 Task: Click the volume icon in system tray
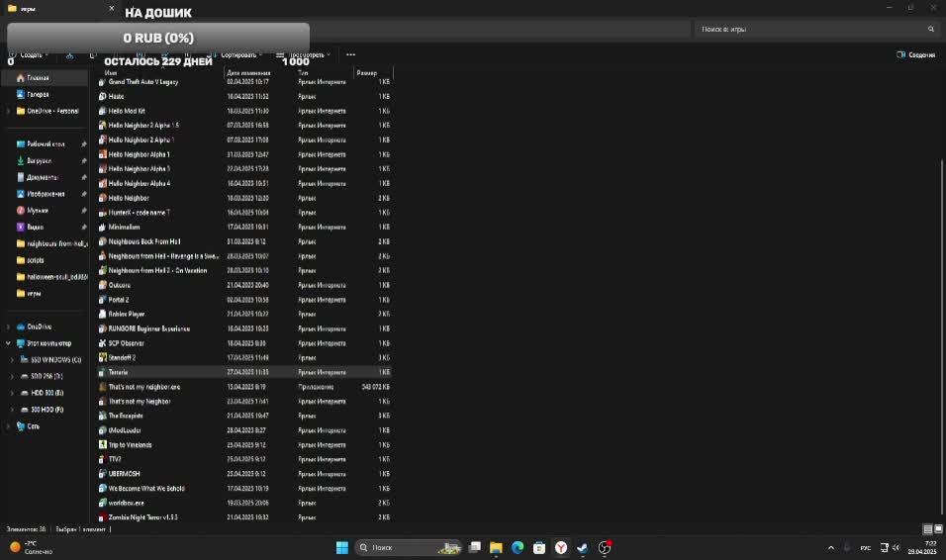coord(896,548)
